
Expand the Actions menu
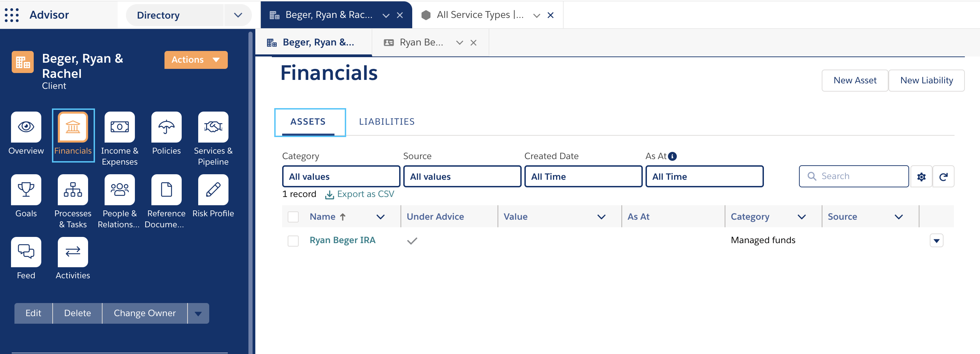[196, 60]
